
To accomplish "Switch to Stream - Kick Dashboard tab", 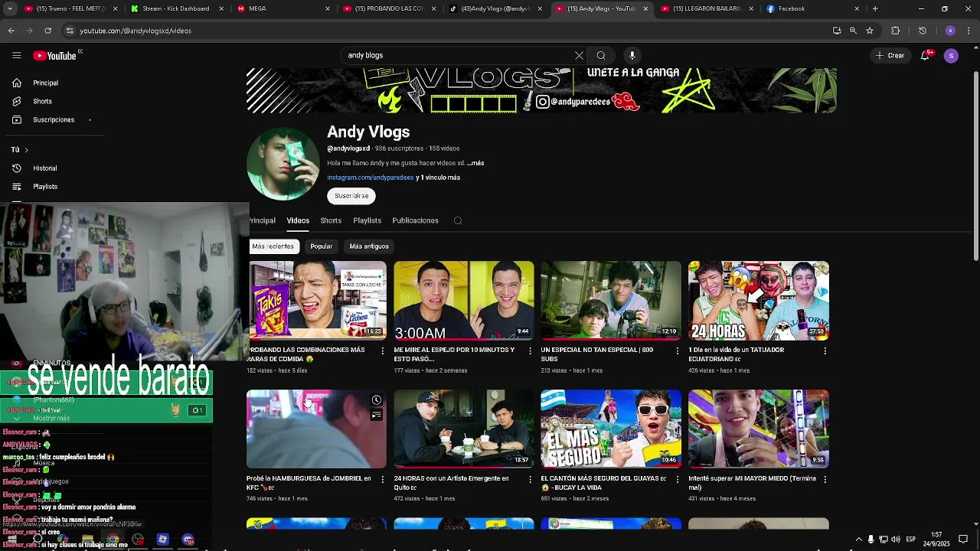I will 177,8.
